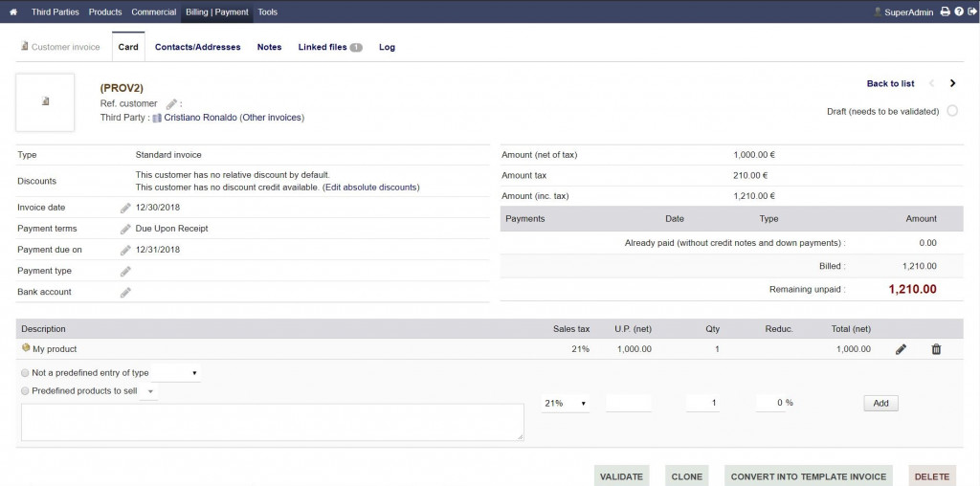Select 'Predefined products to sell' radio button
The width and height of the screenshot is (980, 486).
click(x=25, y=391)
